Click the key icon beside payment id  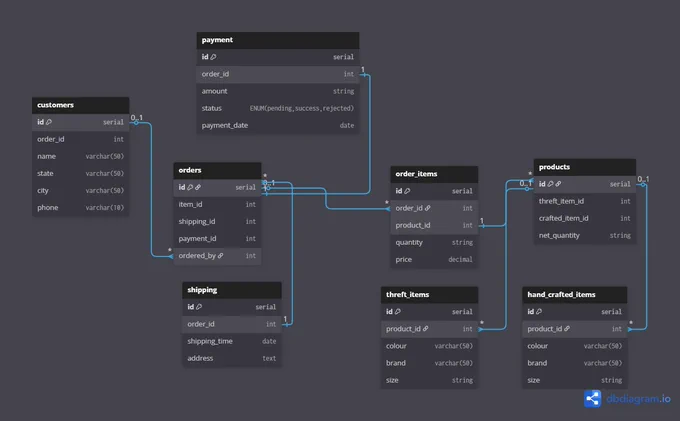[213, 57]
